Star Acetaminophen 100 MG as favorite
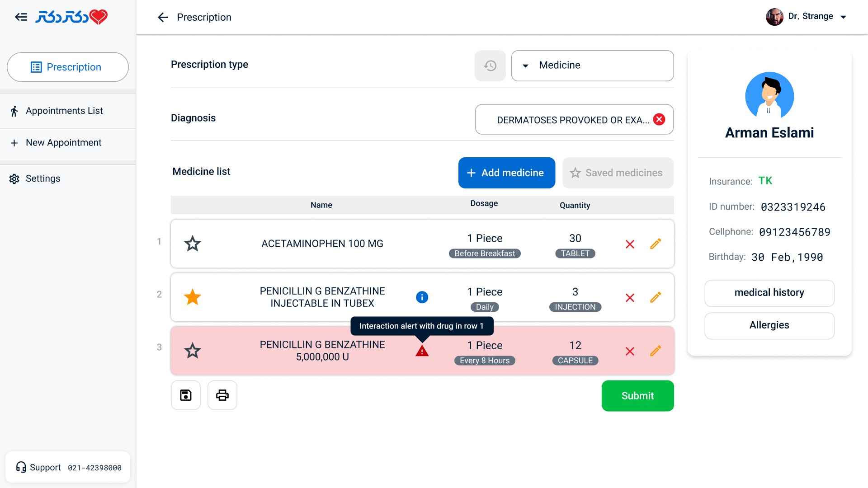The height and width of the screenshot is (488, 868). coord(193,244)
